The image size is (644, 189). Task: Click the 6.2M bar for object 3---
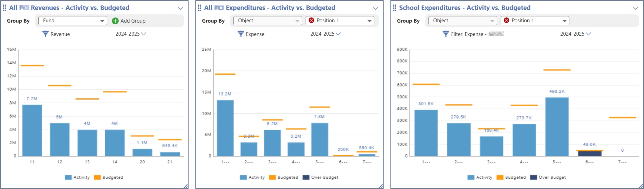[272, 143]
